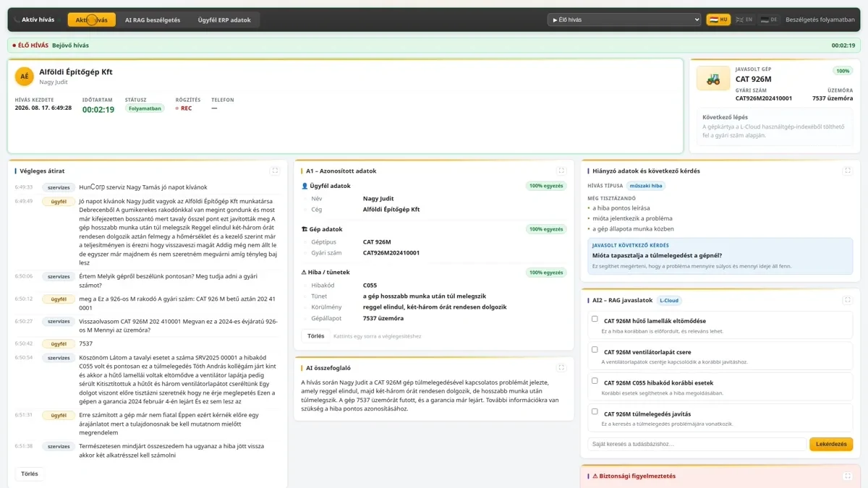The width and height of the screenshot is (868, 488).
Task: Click the warning icon next to Hiba / tünetek
Action: pyautogui.click(x=305, y=273)
